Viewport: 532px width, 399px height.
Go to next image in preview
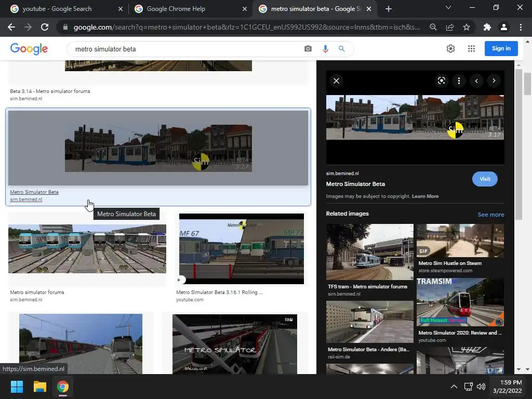494,81
